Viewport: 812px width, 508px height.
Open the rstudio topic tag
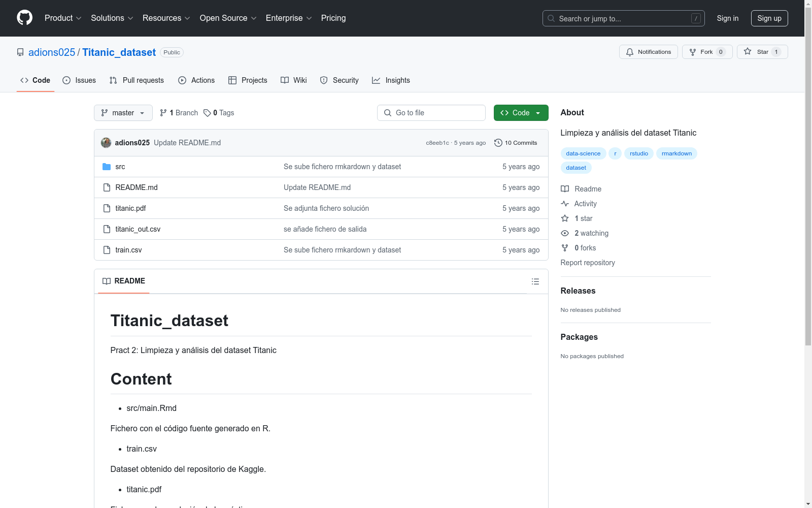(x=639, y=153)
